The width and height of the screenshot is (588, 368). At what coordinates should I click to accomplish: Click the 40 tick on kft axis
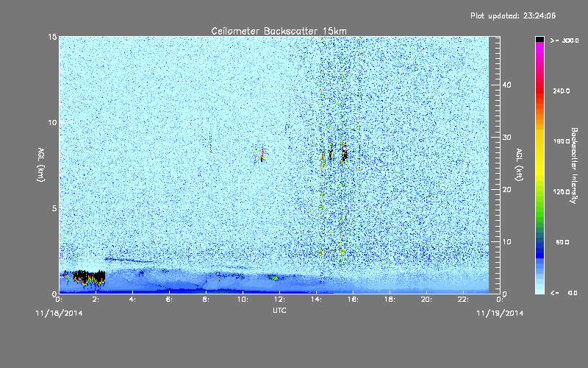pyautogui.click(x=506, y=85)
